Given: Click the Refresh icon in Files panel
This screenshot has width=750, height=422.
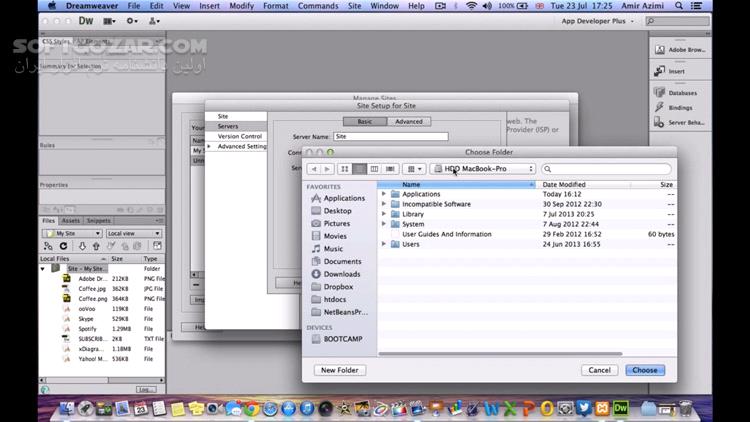Looking at the screenshot, I should (x=63, y=246).
